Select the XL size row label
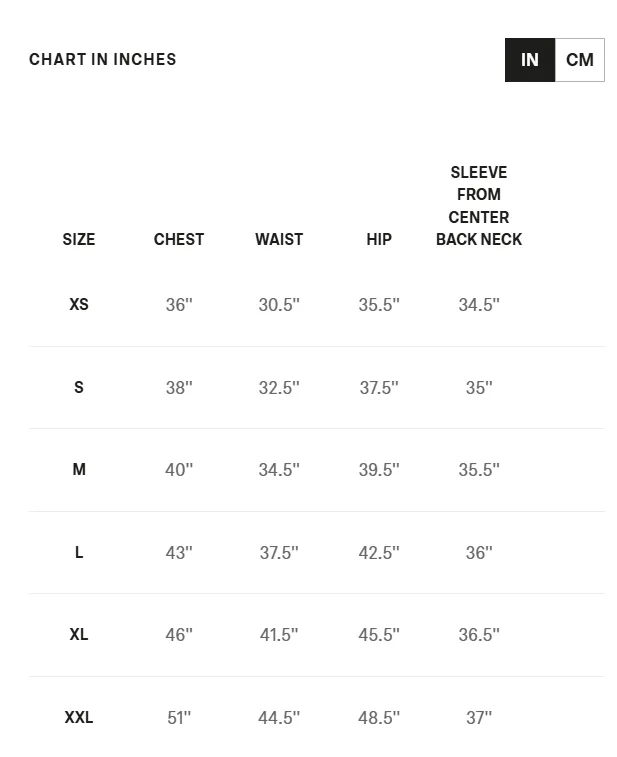 tap(79, 634)
